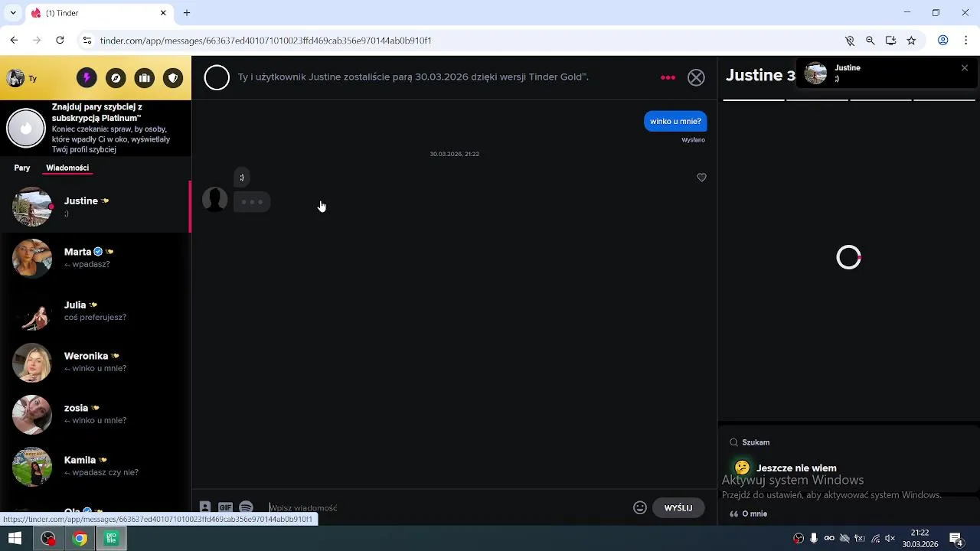Open the conversation with zosia
The width and height of the screenshot is (980, 551).
(96, 414)
